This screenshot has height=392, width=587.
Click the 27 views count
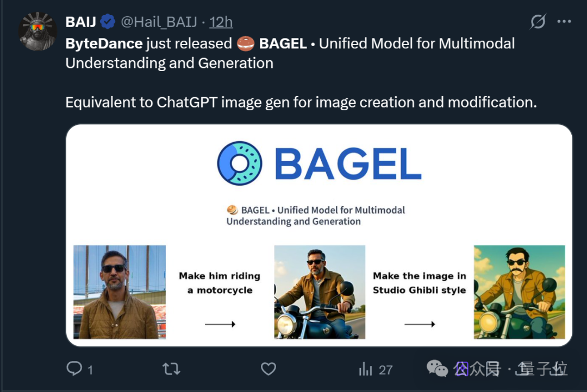tap(385, 370)
